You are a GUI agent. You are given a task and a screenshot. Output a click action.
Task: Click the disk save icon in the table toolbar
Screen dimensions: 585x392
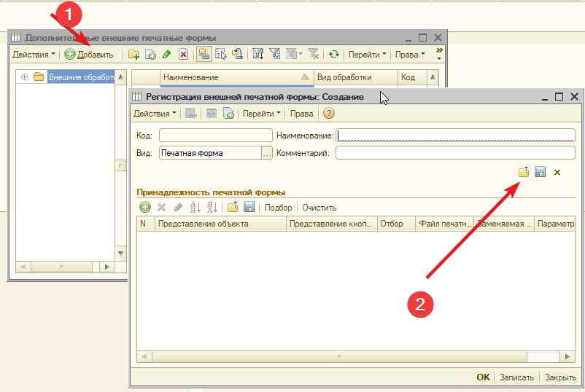(x=249, y=207)
